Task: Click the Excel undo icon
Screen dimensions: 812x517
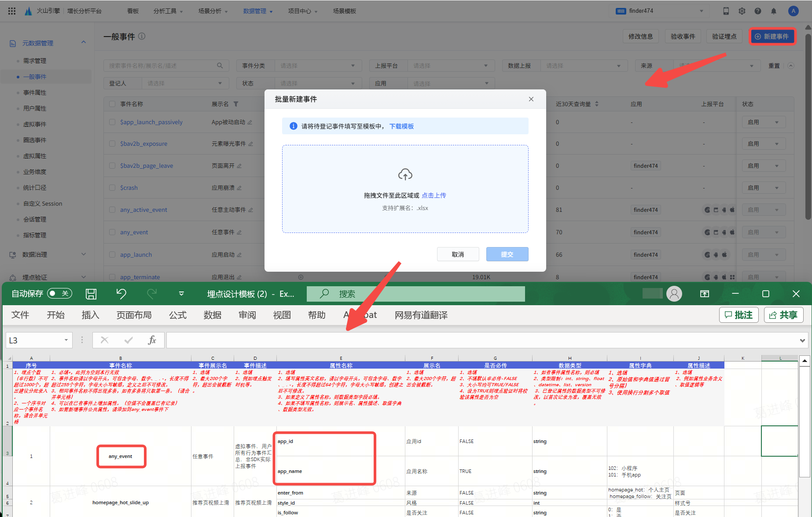Action: pos(121,294)
